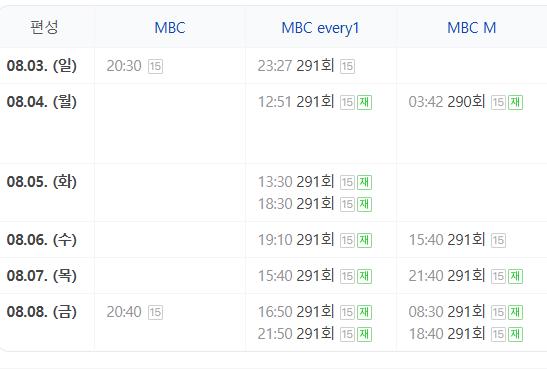Click the 재 rerun badge on 21:50 entry

(x=364, y=334)
